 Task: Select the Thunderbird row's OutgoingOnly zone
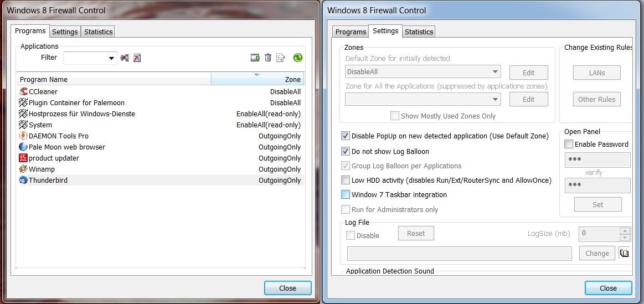pyautogui.click(x=280, y=181)
